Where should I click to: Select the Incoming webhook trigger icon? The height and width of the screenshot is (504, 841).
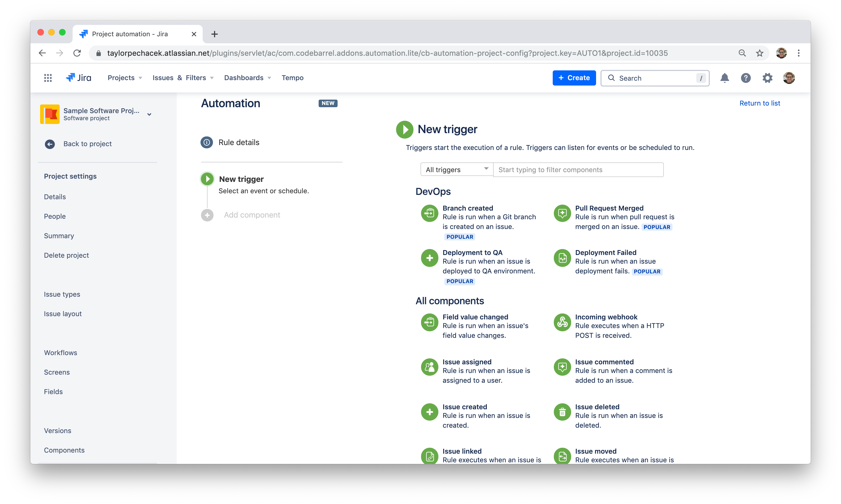[562, 322]
